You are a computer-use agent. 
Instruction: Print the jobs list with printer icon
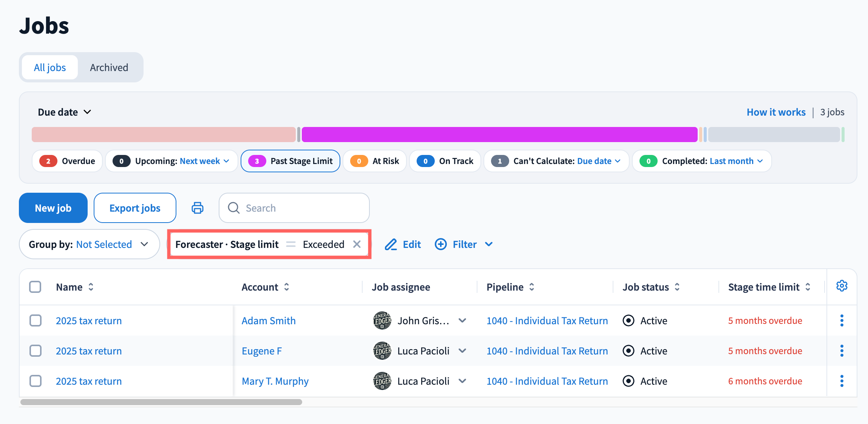[198, 208]
